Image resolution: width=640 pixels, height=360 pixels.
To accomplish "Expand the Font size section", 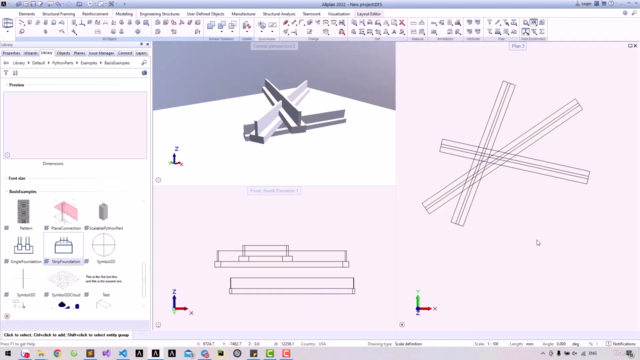I will click(7, 178).
